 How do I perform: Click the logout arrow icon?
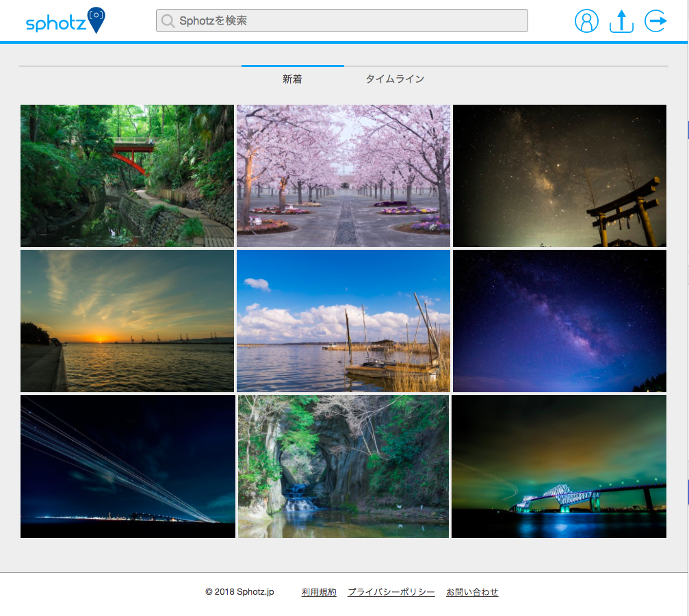(655, 21)
